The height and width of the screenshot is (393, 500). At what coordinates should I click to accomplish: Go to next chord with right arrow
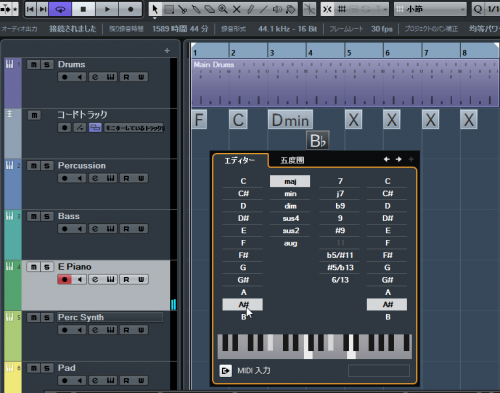[399, 159]
